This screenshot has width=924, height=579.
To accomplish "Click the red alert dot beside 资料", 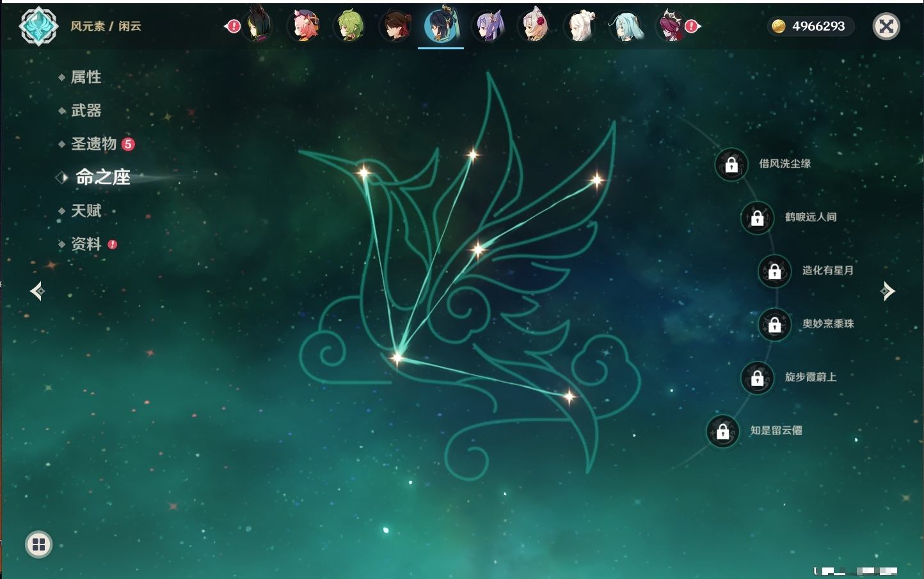I will (x=113, y=244).
